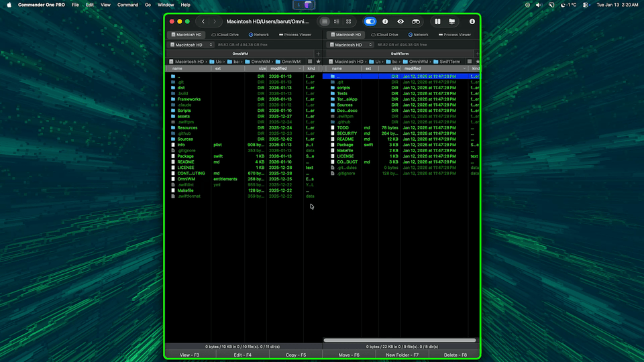This screenshot has height=362, width=644.
Task: Sort the right panel by modified column
Action: click(x=435, y=68)
